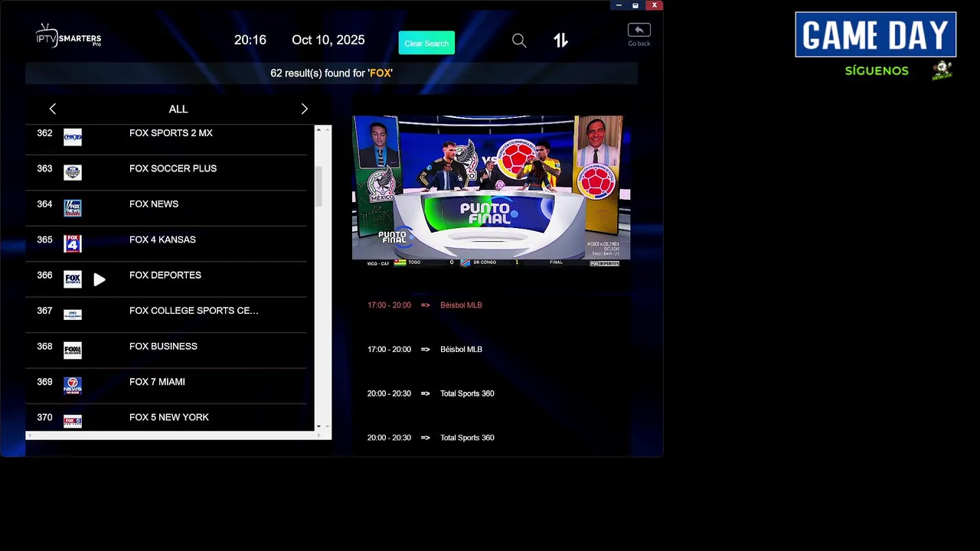Select channel FOX SOCCER PLUS
Viewport: 980px width, 551px height.
pos(167,172)
